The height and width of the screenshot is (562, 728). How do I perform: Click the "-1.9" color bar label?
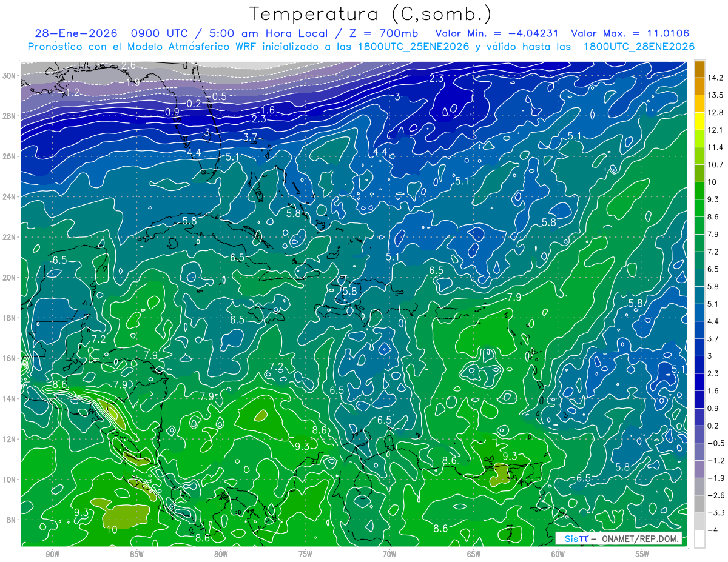click(x=716, y=478)
